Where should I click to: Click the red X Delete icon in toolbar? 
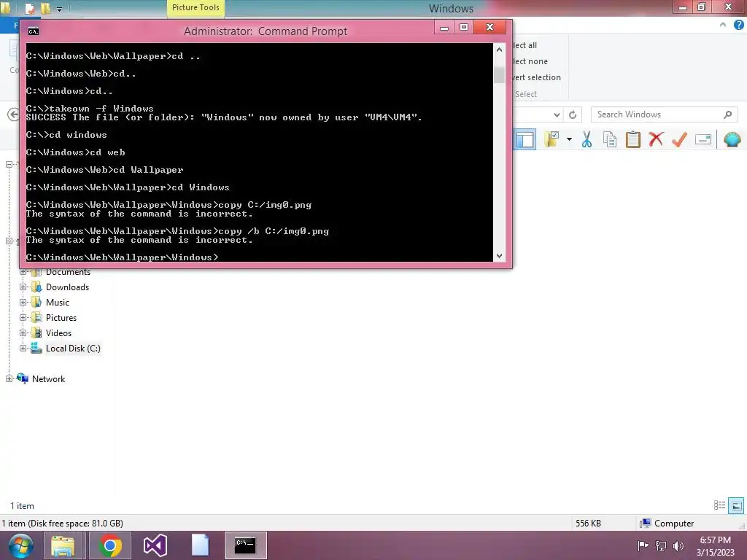[656, 139]
